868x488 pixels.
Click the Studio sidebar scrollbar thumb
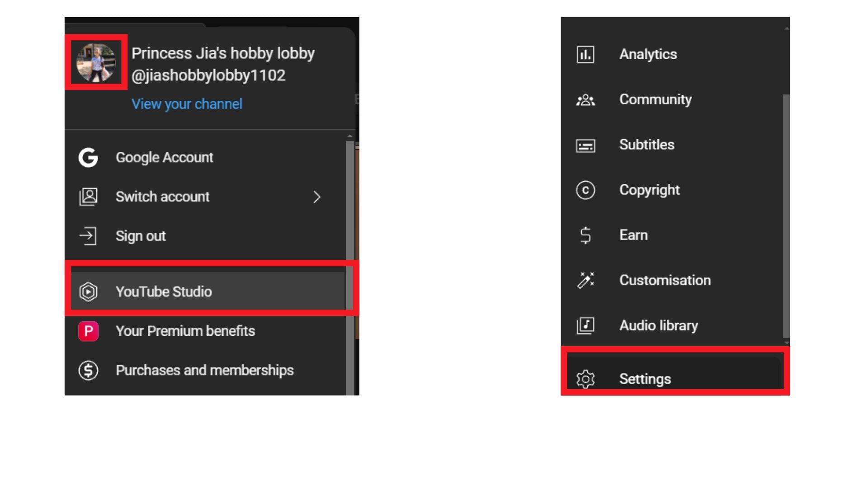tap(786, 216)
